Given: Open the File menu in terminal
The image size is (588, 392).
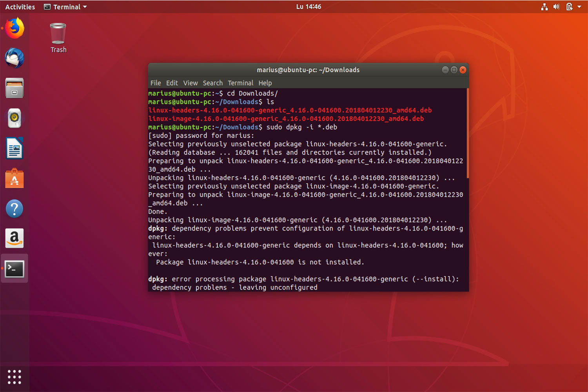Looking at the screenshot, I should 156,83.
